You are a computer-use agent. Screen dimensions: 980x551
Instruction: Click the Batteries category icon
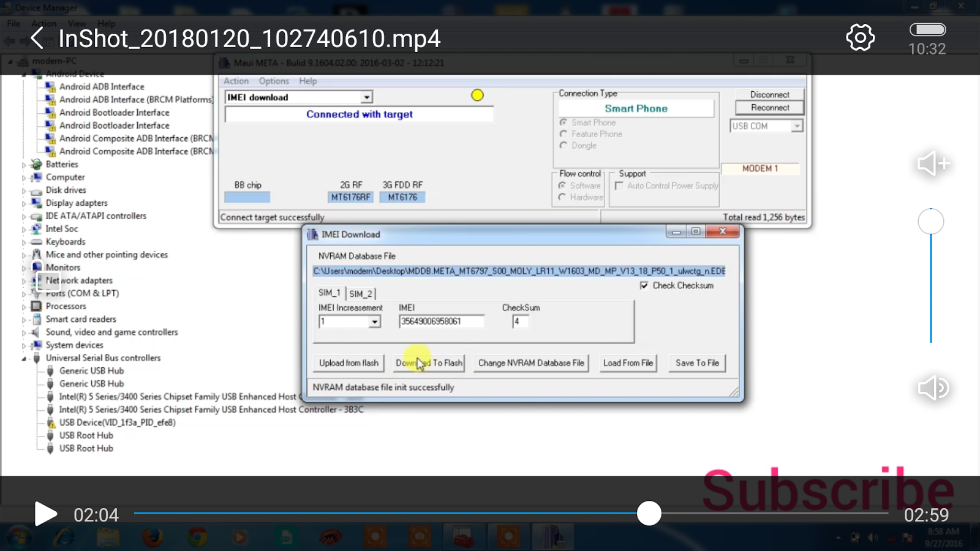pyautogui.click(x=37, y=164)
